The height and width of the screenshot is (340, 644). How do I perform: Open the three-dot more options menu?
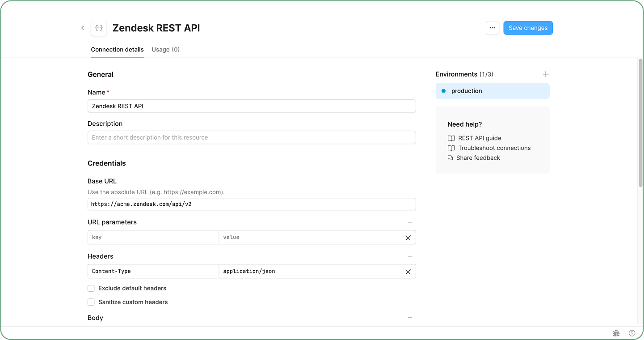tap(492, 28)
